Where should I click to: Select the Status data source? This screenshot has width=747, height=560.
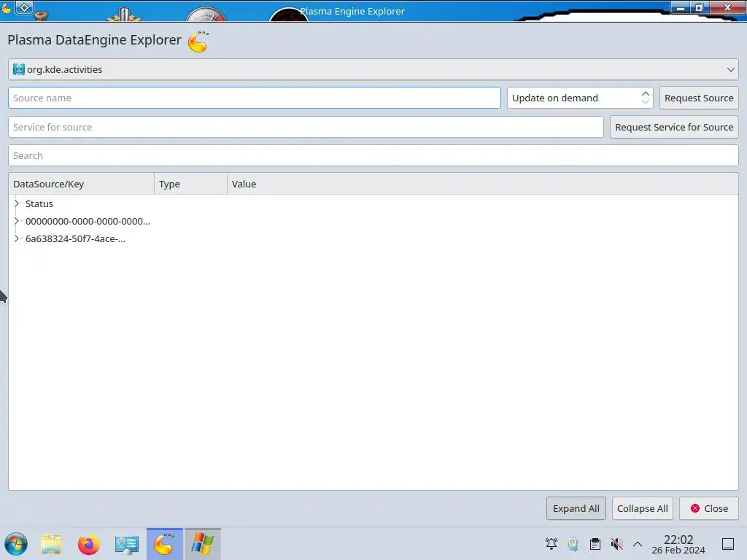(x=39, y=204)
